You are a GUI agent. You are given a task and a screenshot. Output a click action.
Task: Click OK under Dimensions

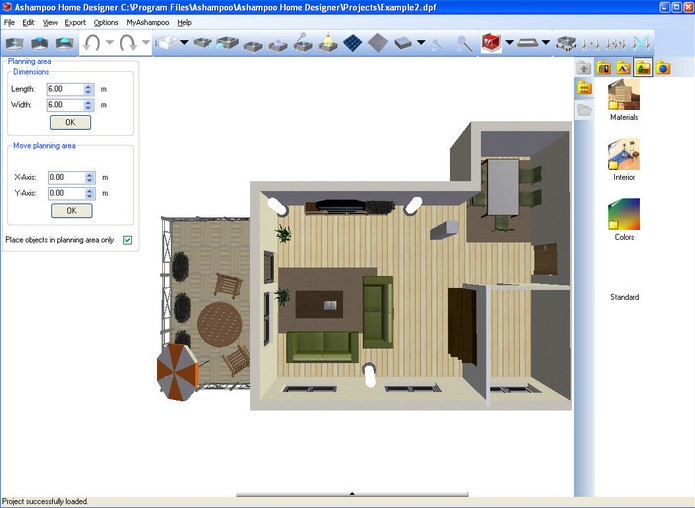coord(70,122)
